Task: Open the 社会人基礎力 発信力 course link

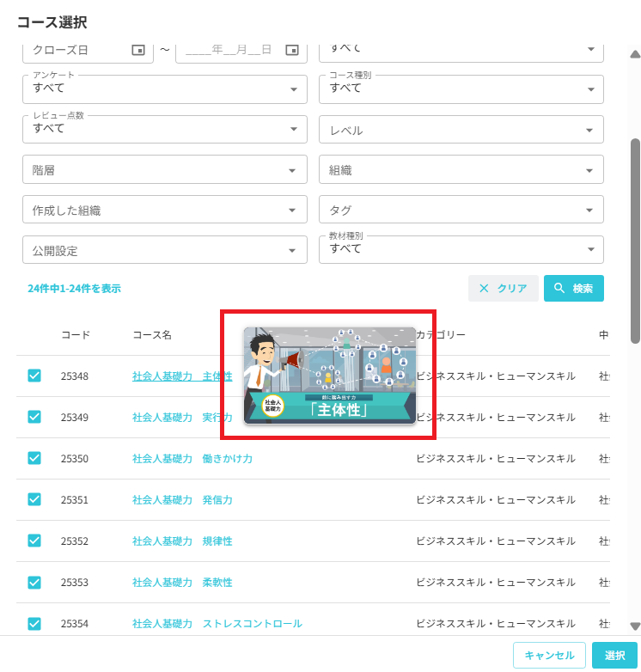Action: click(x=182, y=500)
